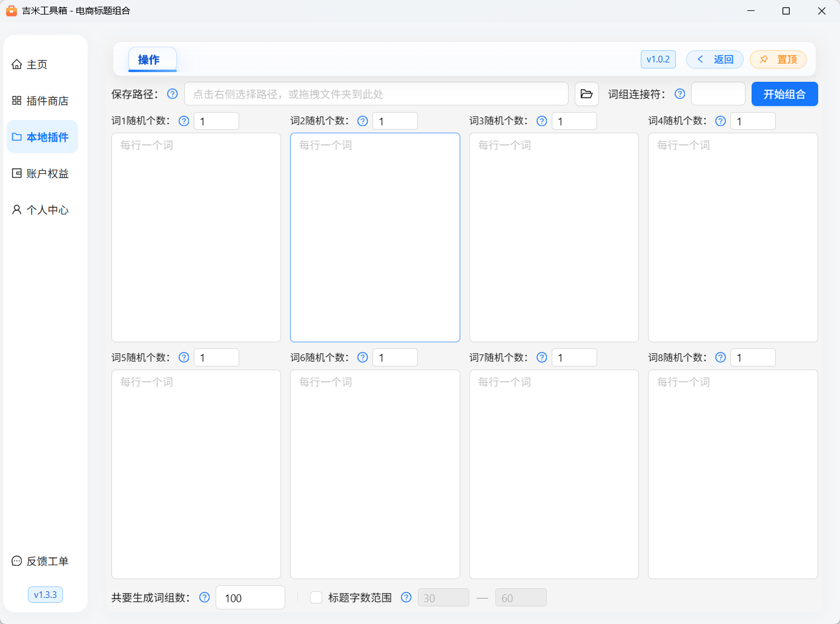840x624 pixels.
Task: Click the 开始组合 button
Action: [784, 94]
